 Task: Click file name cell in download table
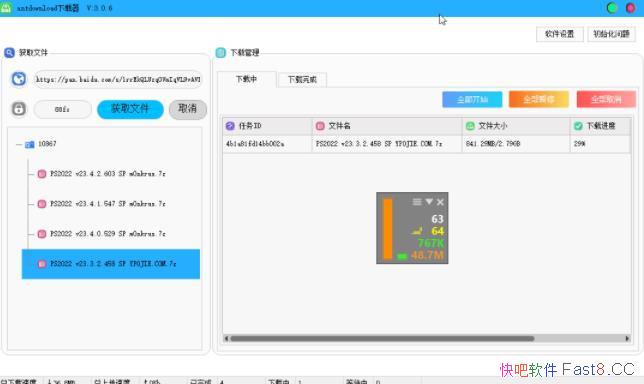[x=387, y=144]
